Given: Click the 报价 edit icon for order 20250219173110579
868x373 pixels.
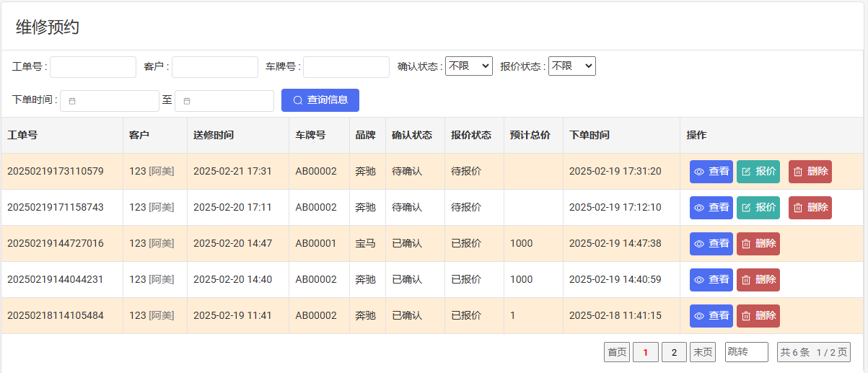Looking at the screenshot, I should tap(746, 172).
